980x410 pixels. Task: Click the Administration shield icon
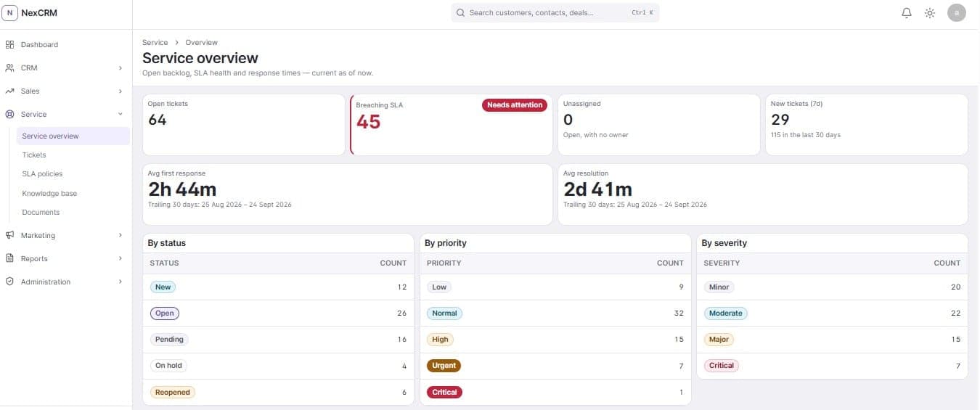[x=9, y=282]
